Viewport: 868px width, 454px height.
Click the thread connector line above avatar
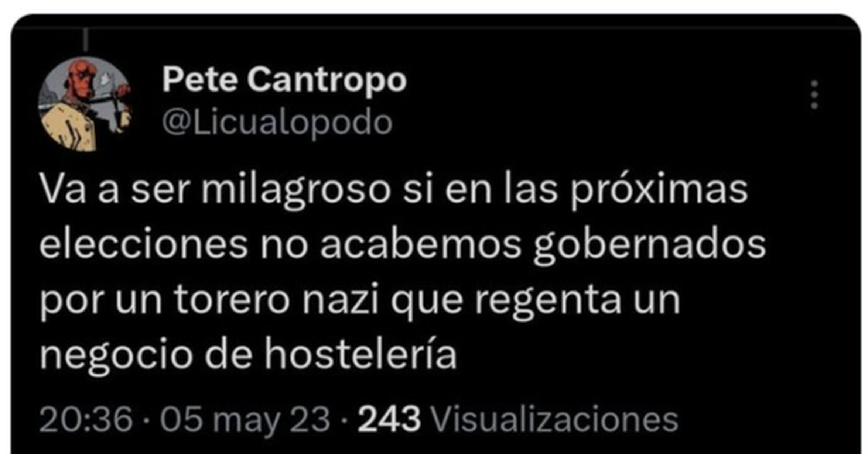86,40
